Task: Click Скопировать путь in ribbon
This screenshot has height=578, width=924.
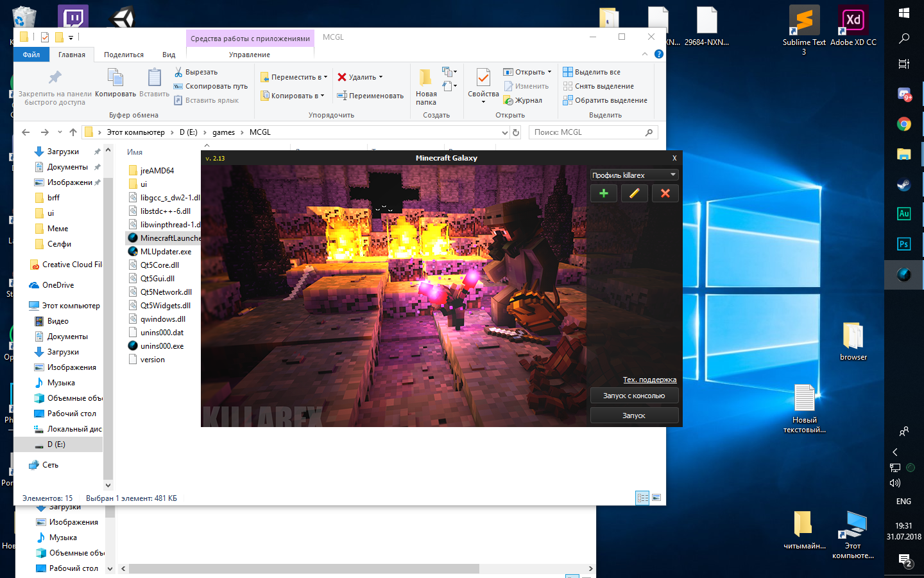Action: coord(210,86)
